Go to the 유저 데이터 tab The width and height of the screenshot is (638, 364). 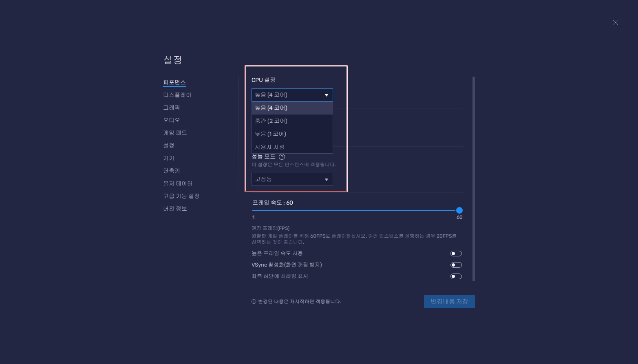178,183
